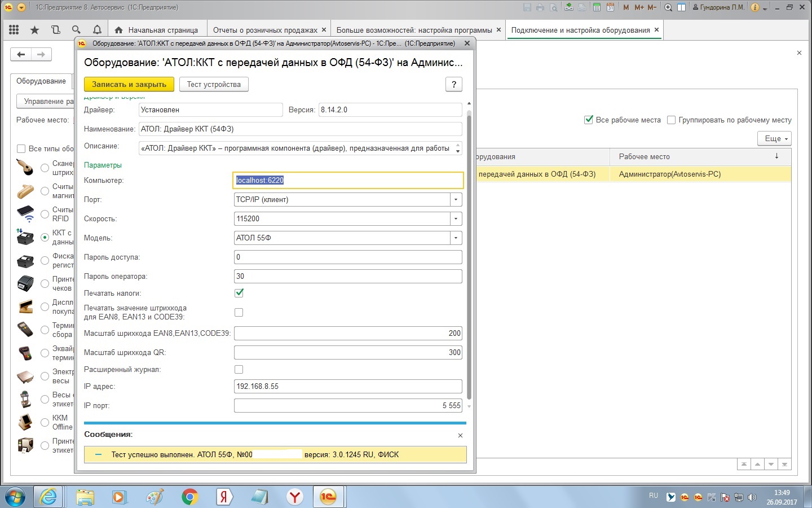Image resolution: width=812 pixels, height=508 pixels.
Task: Open the notifications bell icon
Action: 97,30
